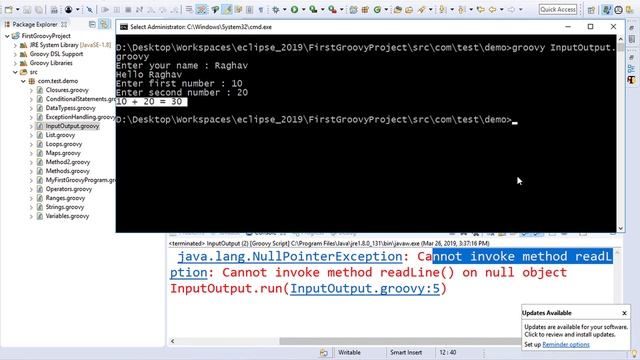Click the Resume debug icon
The height and width of the screenshot is (360, 640).
[x=105, y=9]
